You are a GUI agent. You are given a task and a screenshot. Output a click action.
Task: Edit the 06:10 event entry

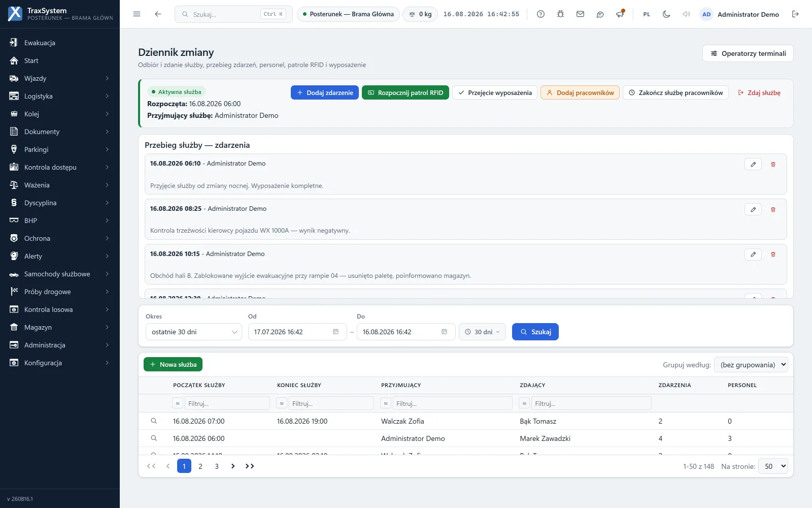click(x=753, y=164)
